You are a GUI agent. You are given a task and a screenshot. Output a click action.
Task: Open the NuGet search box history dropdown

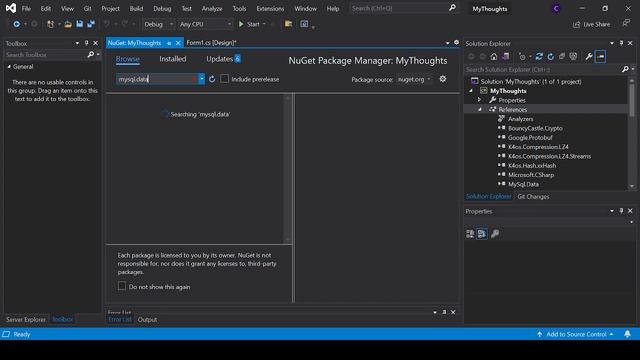pyautogui.click(x=202, y=79)
